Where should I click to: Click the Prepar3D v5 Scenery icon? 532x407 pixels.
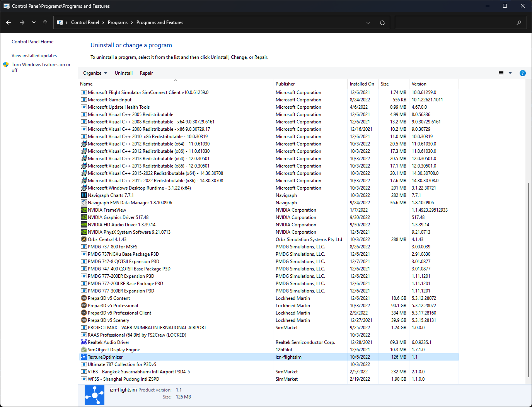click(x=84, y=320)
